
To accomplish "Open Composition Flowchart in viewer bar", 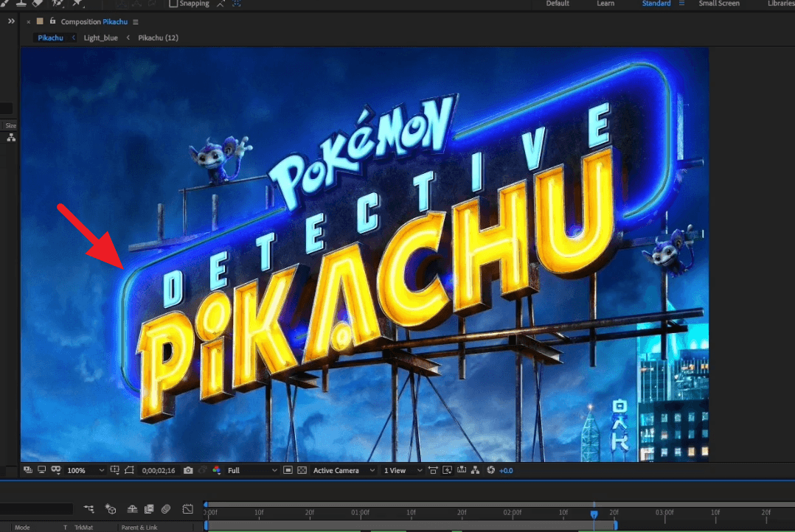I will pyautogui.click(x=475, y=470).
